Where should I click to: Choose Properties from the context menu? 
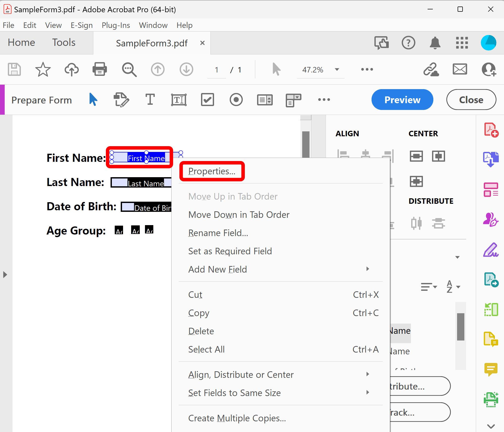click(x=212, y=171)
